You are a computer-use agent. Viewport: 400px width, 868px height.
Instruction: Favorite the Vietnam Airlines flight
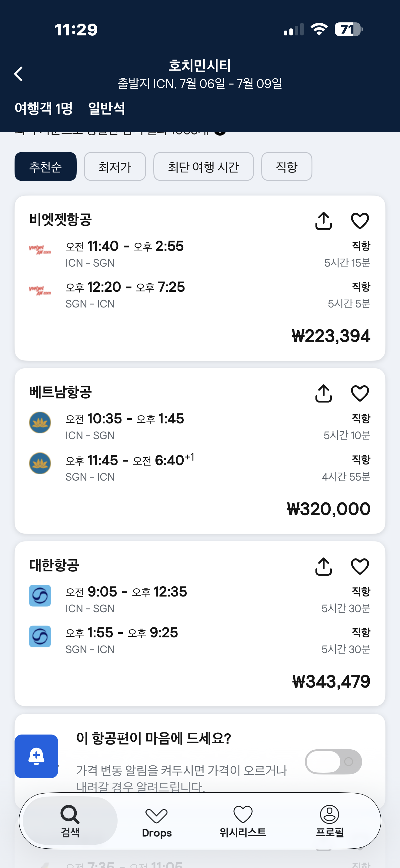click(x=360, y=393)
